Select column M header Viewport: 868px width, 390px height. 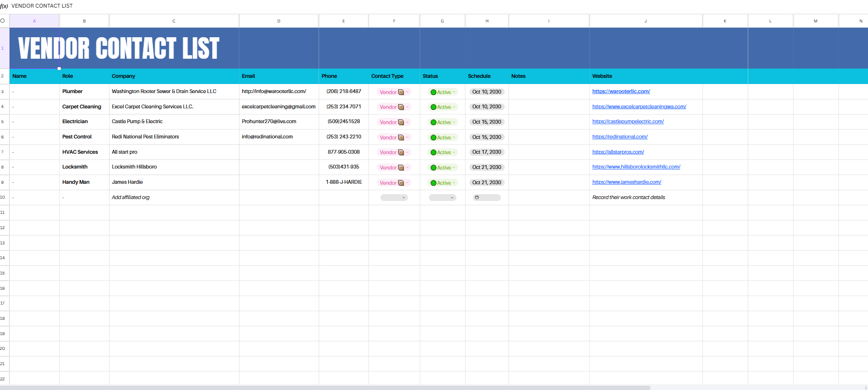[x=816, y=21]
